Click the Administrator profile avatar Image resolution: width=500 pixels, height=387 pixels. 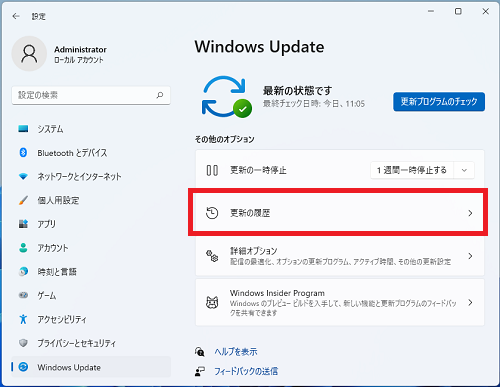click(29, 54)
